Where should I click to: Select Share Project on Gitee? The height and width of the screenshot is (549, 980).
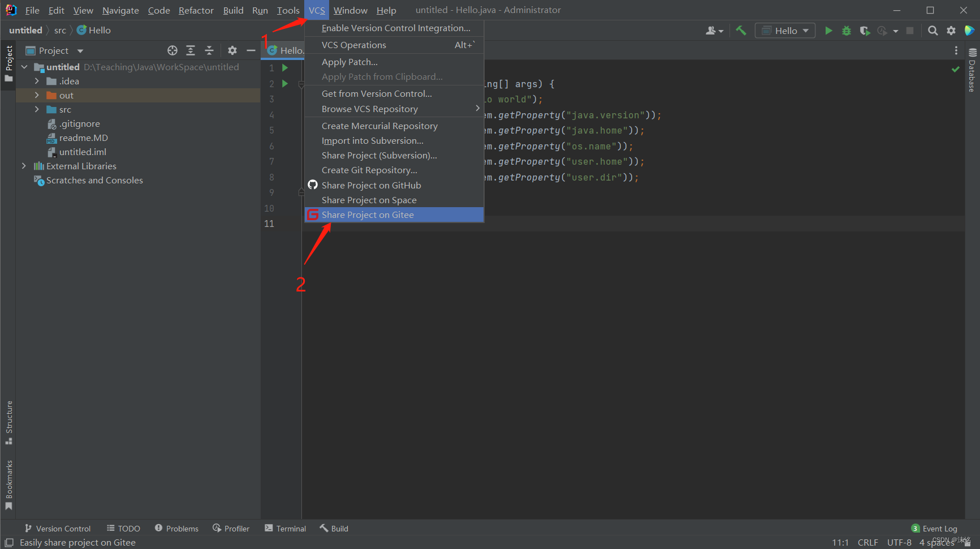[394, 215]
